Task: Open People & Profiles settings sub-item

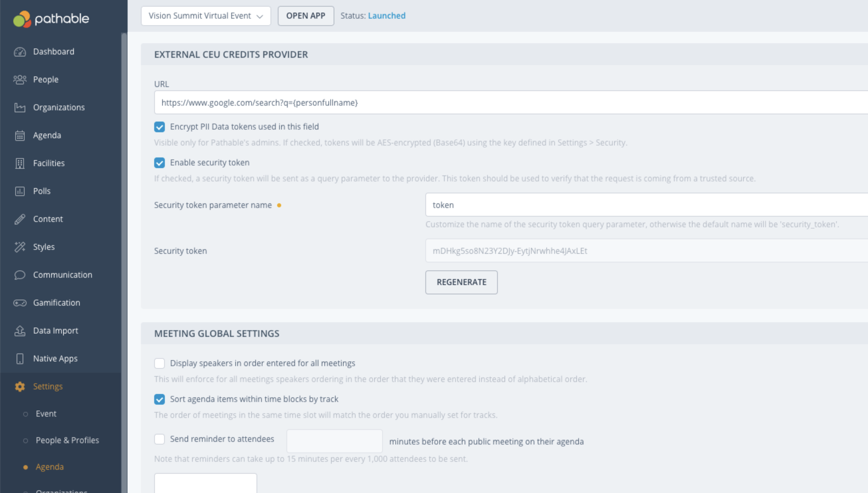Action: coord(67,440)
